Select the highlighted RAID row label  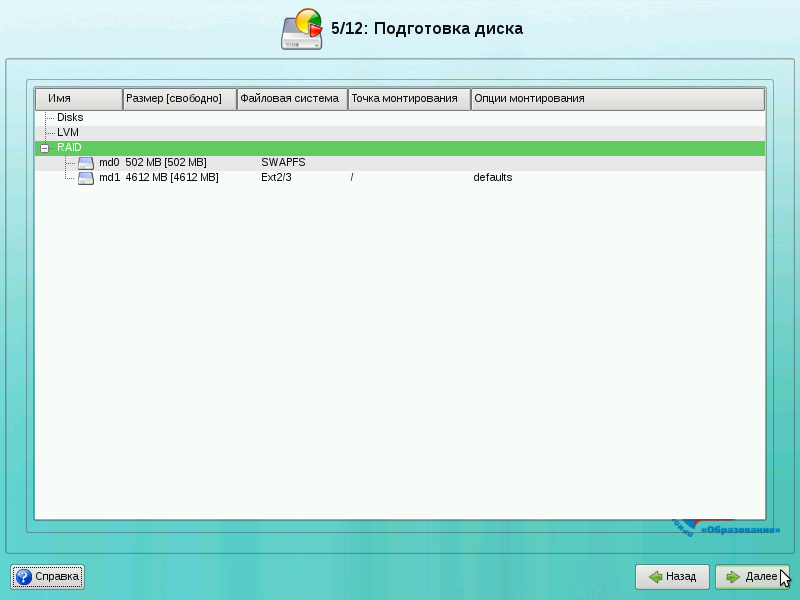(x=69, y=147)
